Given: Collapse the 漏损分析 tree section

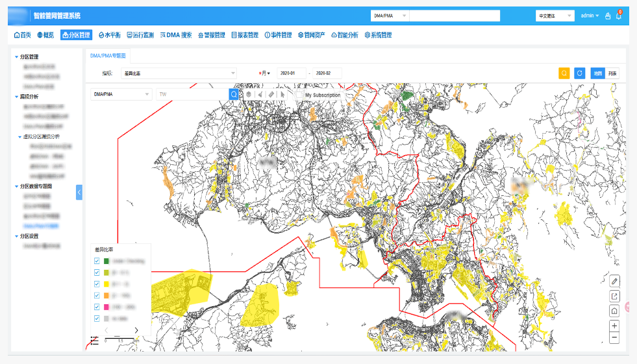Looking at the screenshot, I should pyautogui.click(x=17, y=97).
